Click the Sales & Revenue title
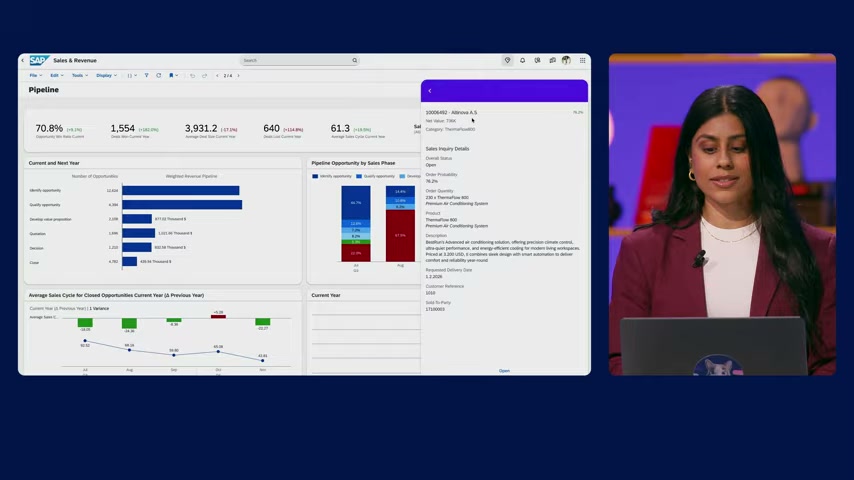The image size is (854, 480). (x=75, y=60)
